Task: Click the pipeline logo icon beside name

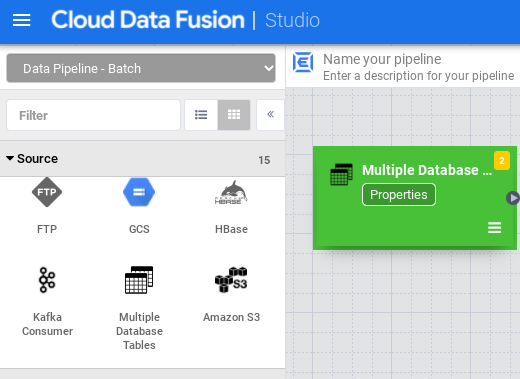Action: (303, 62)
